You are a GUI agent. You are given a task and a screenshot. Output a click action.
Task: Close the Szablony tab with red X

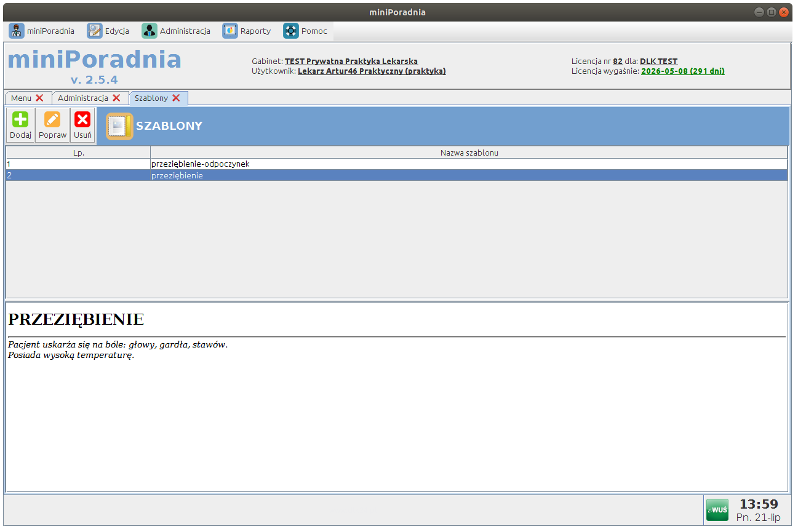coord(176,98)
